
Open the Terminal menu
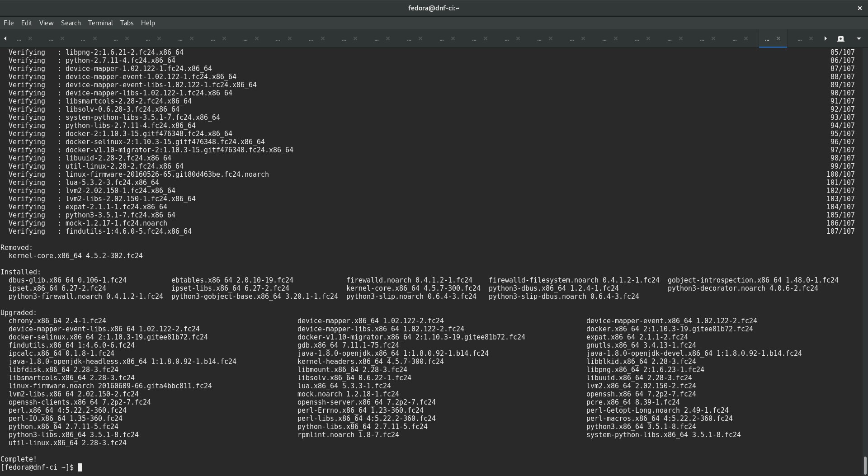(100, 23)
